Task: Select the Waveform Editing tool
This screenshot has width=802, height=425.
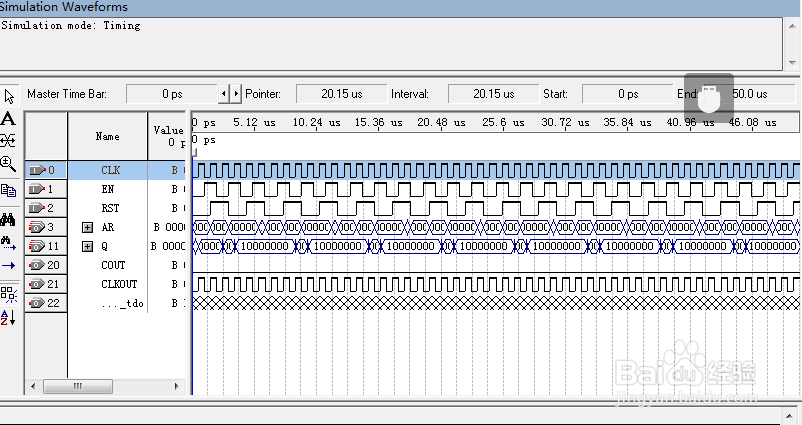Action: tap(8, 140)
